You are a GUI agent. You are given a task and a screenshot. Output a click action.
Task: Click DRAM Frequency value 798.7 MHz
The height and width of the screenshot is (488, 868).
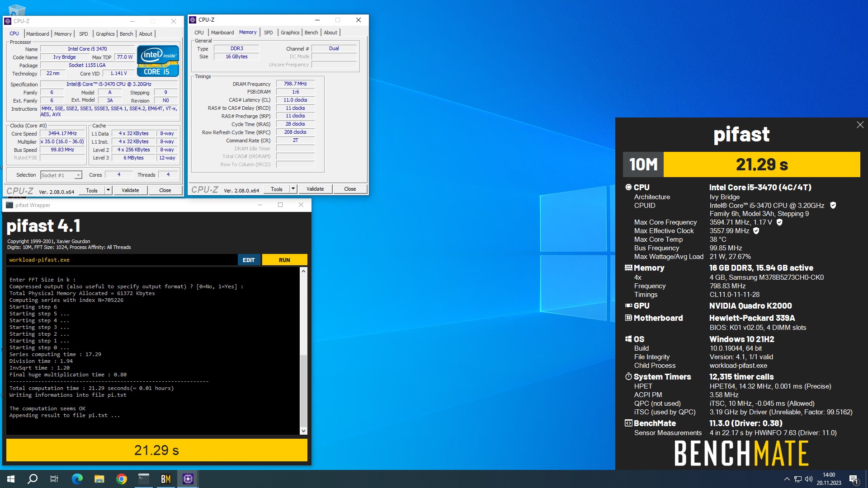[295, 84]
